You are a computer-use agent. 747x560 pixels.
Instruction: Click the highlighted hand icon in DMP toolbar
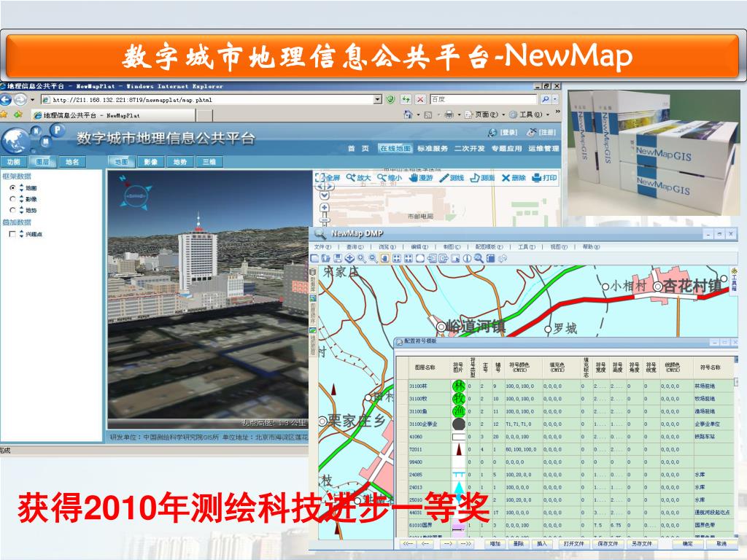pyautogui.click(x=384, y=259)
